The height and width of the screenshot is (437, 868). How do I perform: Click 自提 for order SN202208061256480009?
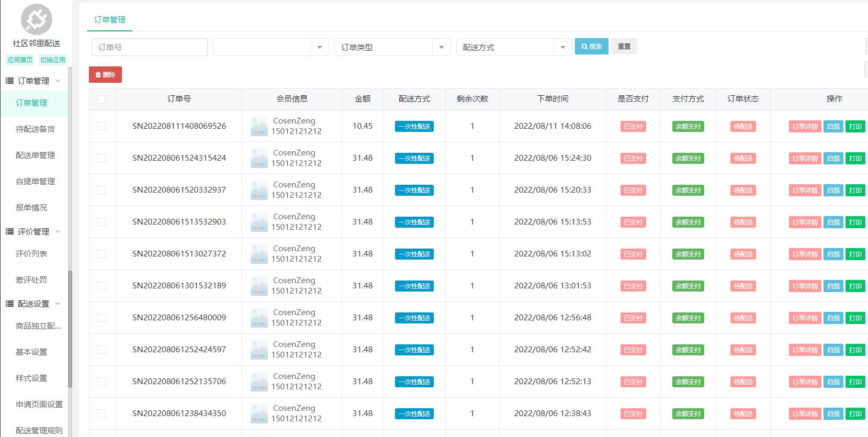833,318
